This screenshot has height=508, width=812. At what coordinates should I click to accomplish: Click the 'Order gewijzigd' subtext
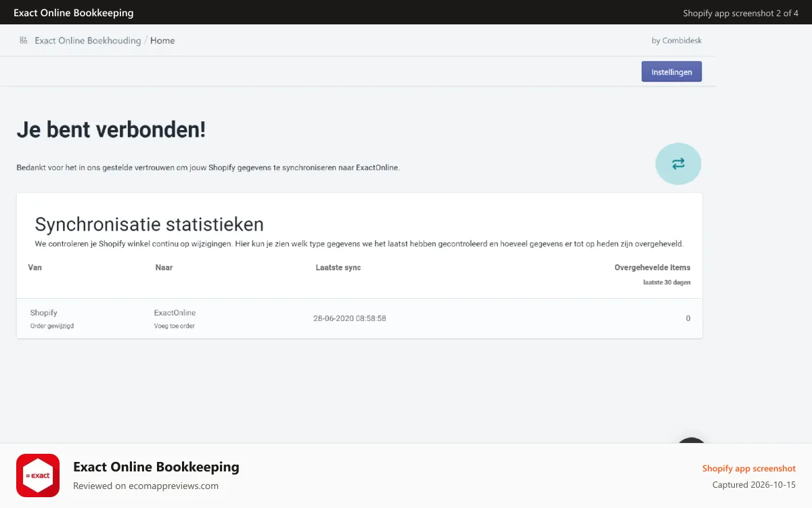[x=52, y=326]
